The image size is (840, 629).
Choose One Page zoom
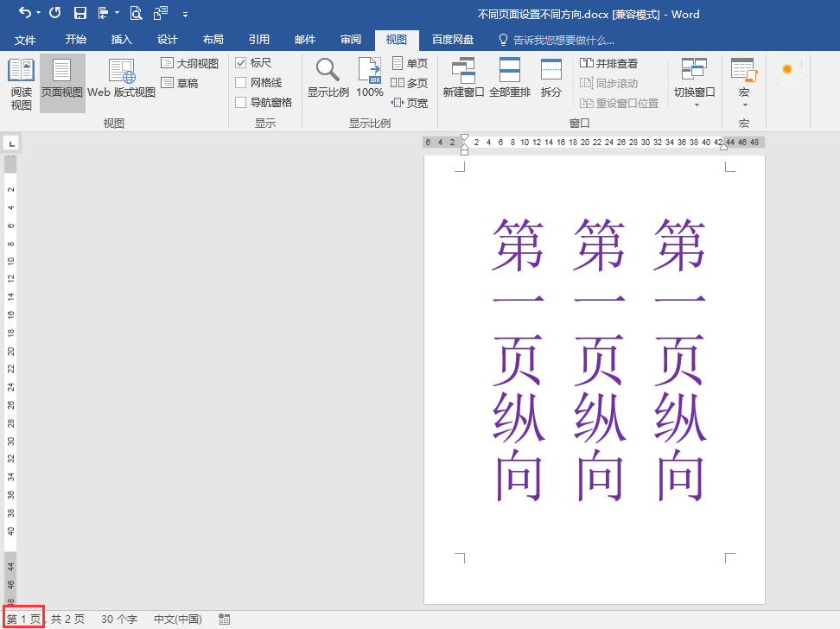point(410,63)
